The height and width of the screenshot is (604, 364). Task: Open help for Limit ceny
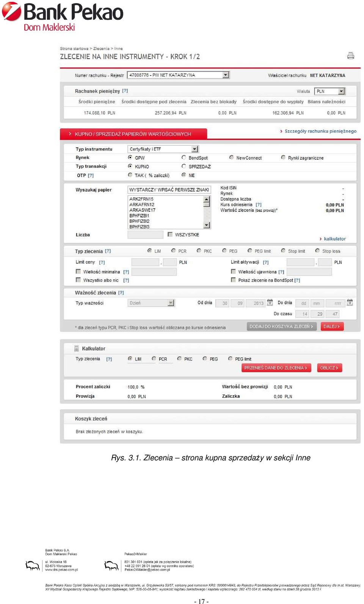coord(102,262)
